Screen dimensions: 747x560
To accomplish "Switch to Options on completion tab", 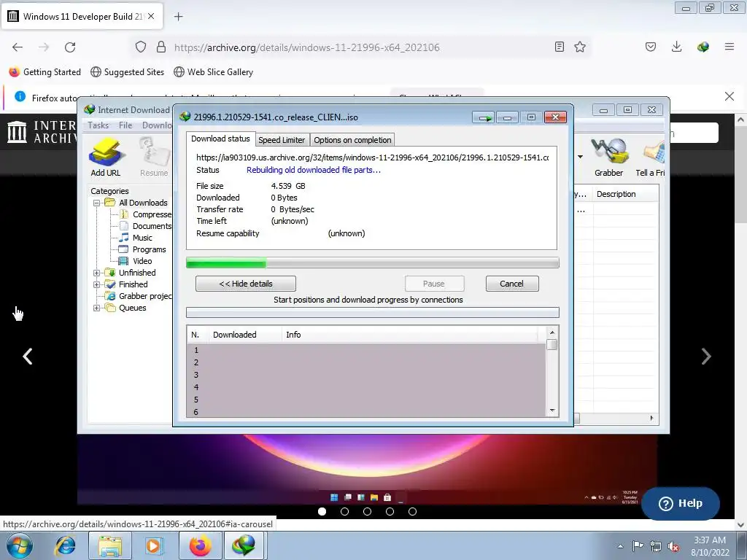I will pyautogui.click(x=352, y=140).
